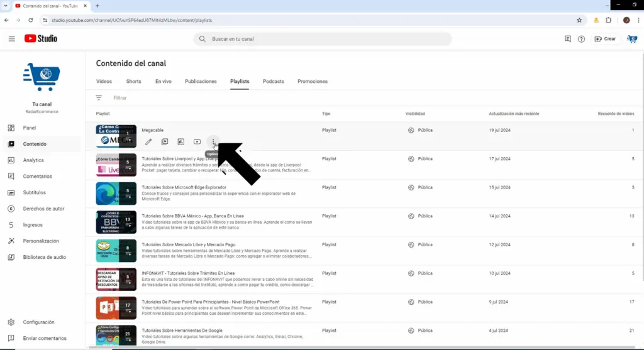The width and height of the screenshot is (644, 350).
Task: Open Derechos de autor in sidebar
Action: click(43, 209)
